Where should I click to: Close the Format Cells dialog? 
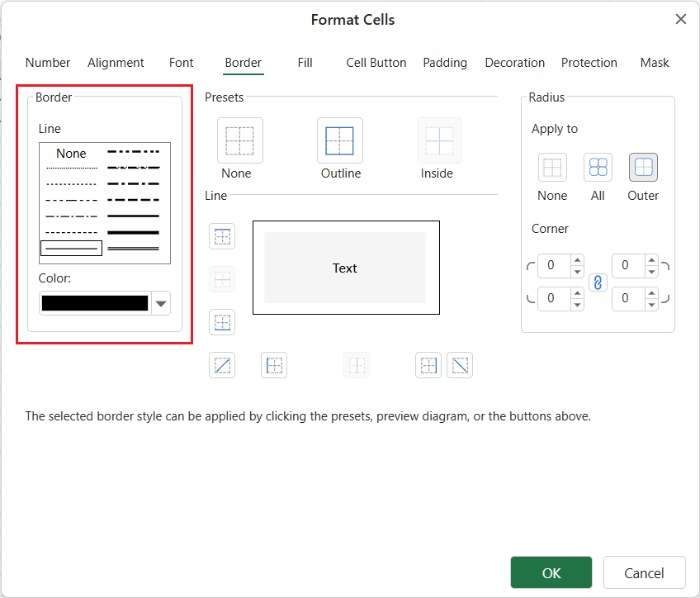click(681, 19)
